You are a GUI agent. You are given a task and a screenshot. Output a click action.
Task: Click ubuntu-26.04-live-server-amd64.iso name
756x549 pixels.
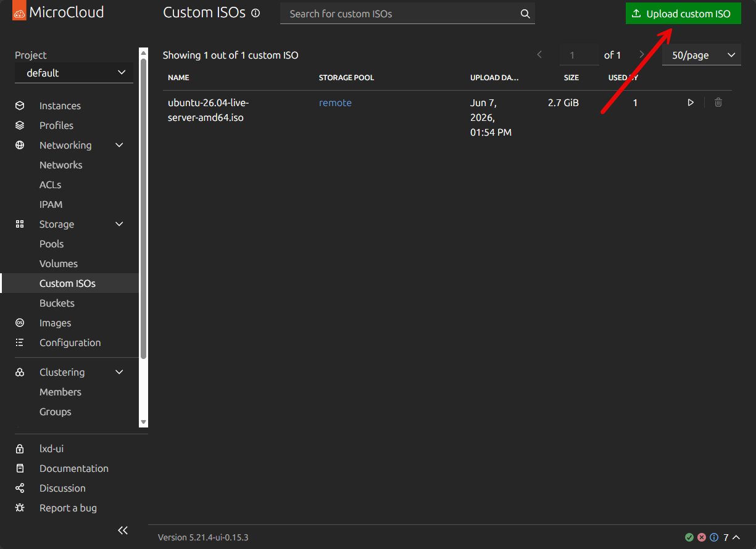coord(208,110)
